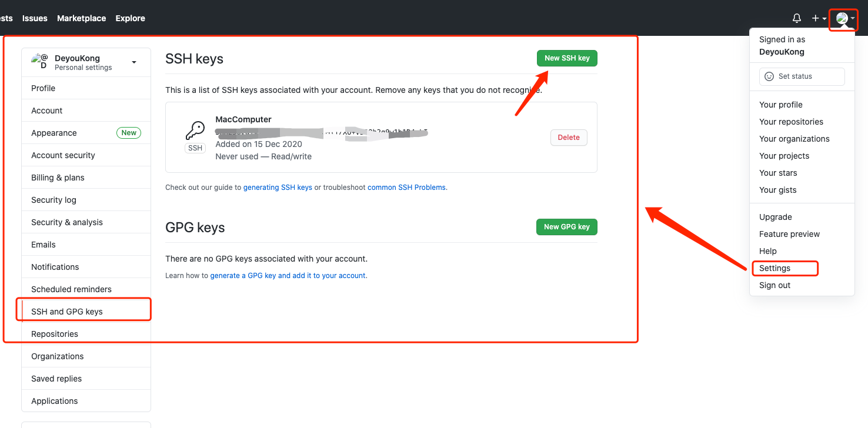The height and width of the screenshot is (428, 868).
Task: Open Billing & plans settings
Action: click(86, 178)
